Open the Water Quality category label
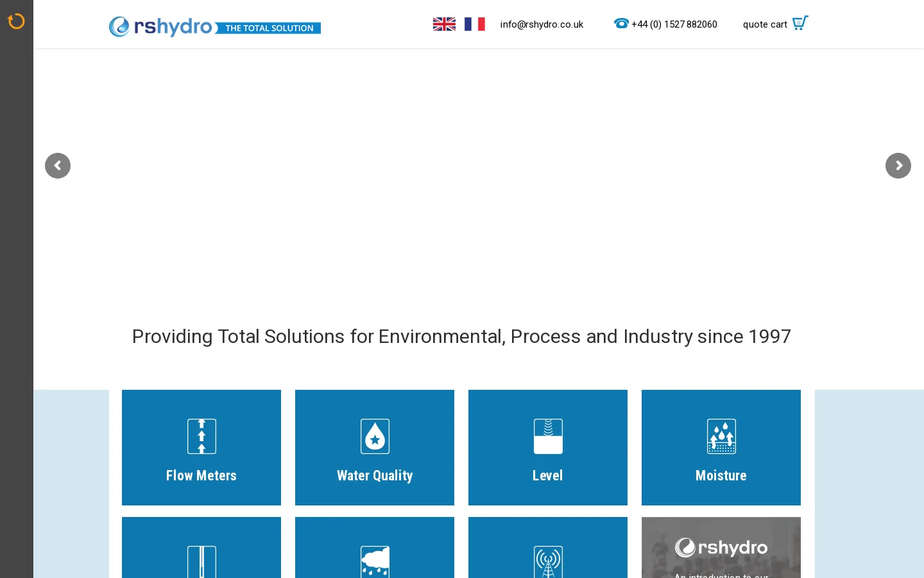 click(x=375, y=475)
